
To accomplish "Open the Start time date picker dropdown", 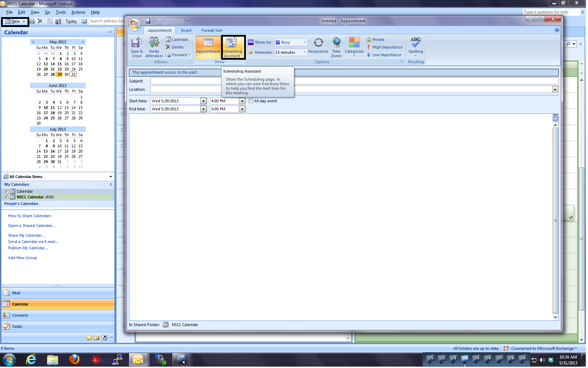I will click(x=203, y=101).
